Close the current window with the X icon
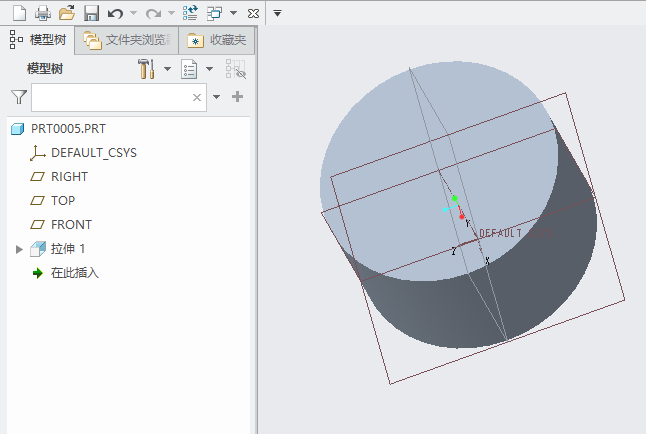The width and height of the screenshot is (646, 434). click(x=253, y=13)
